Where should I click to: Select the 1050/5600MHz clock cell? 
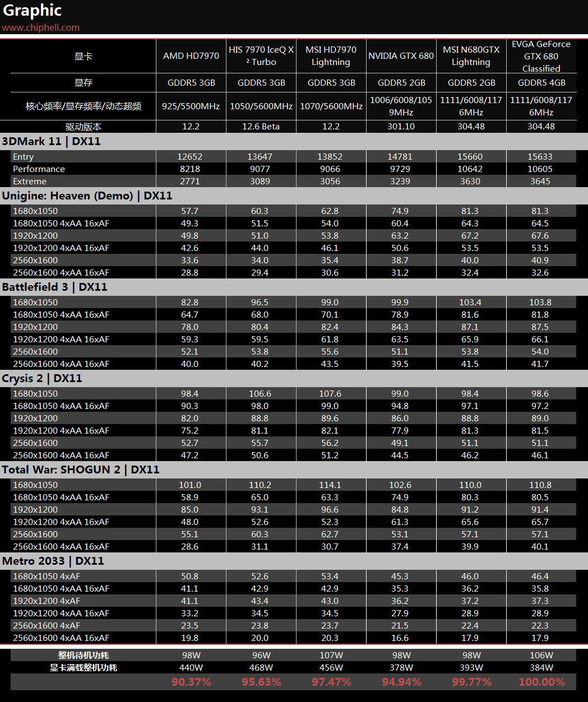261,106
